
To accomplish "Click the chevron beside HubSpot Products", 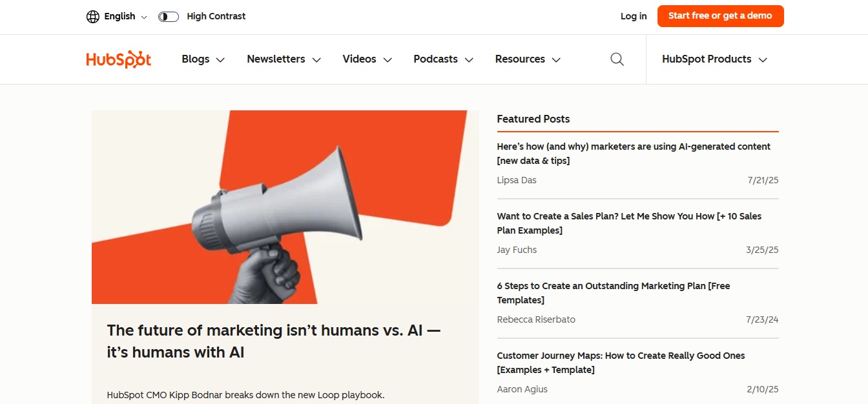I will coord(763,60).
